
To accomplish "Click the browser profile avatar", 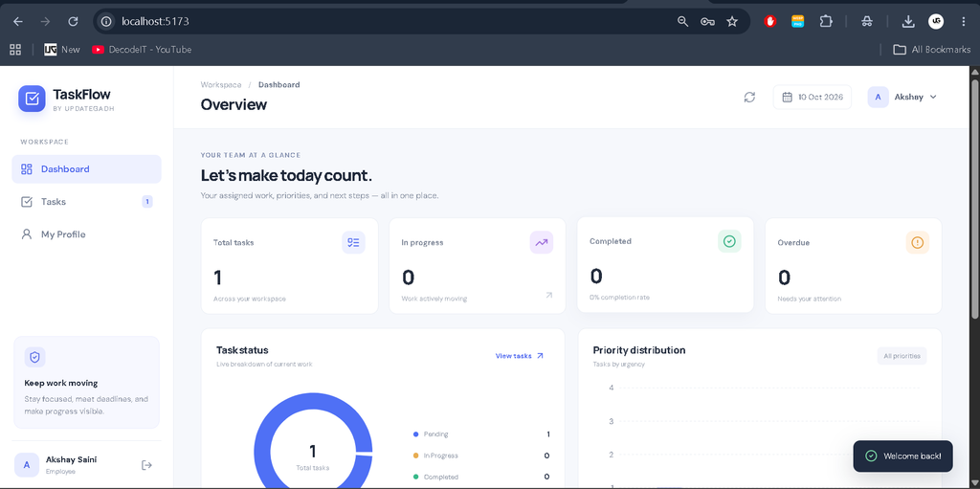I will point(936,21).
